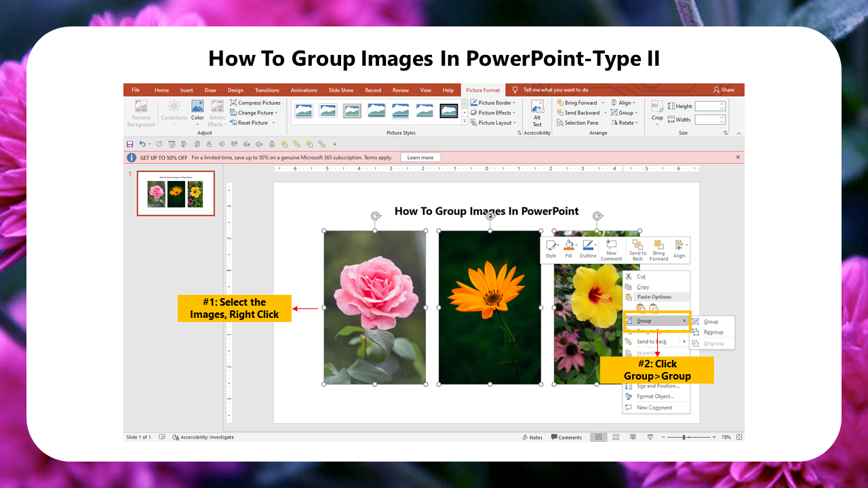Click Compress Pictures in Adjust group
The width and height of the screenshot is (868, 488).
pos(255,103)
